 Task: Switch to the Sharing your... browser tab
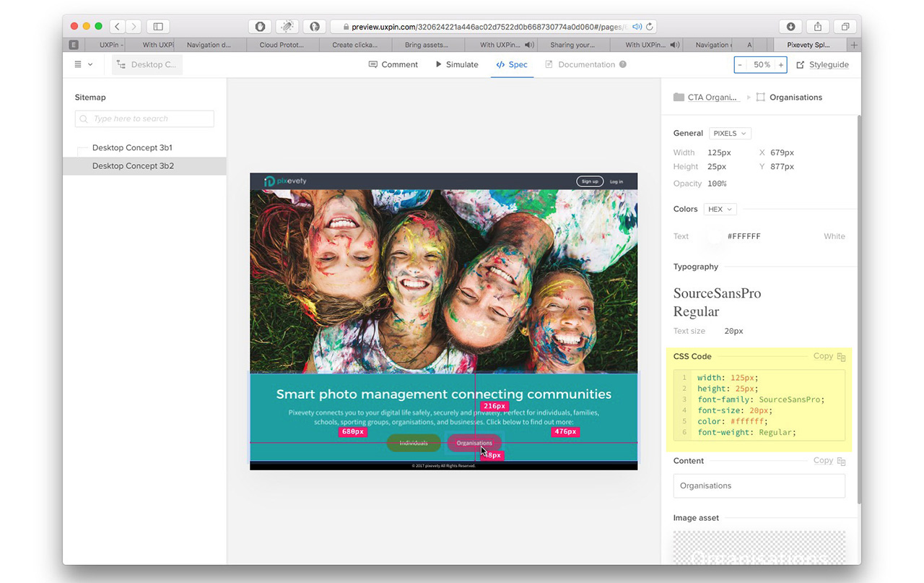pyautogui.click(x=572, y=45)
